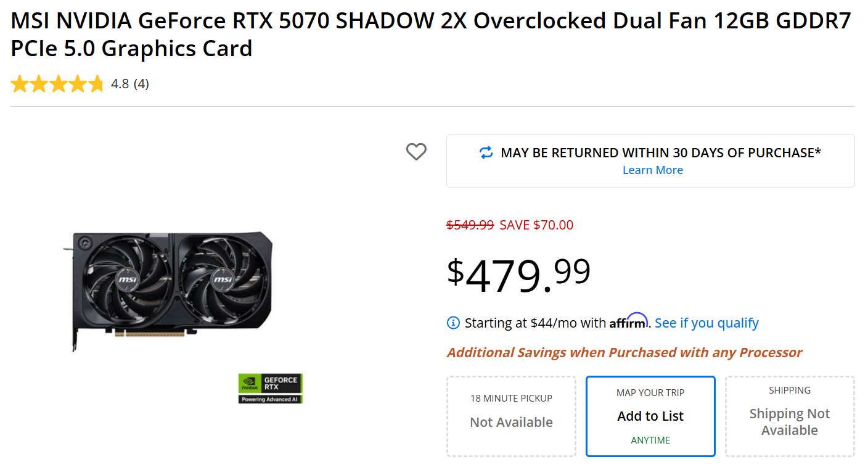Click the return policy arrows icon
Image resolution: width=868 pixels, height=467 pixels.
click(x=486, y=152)
